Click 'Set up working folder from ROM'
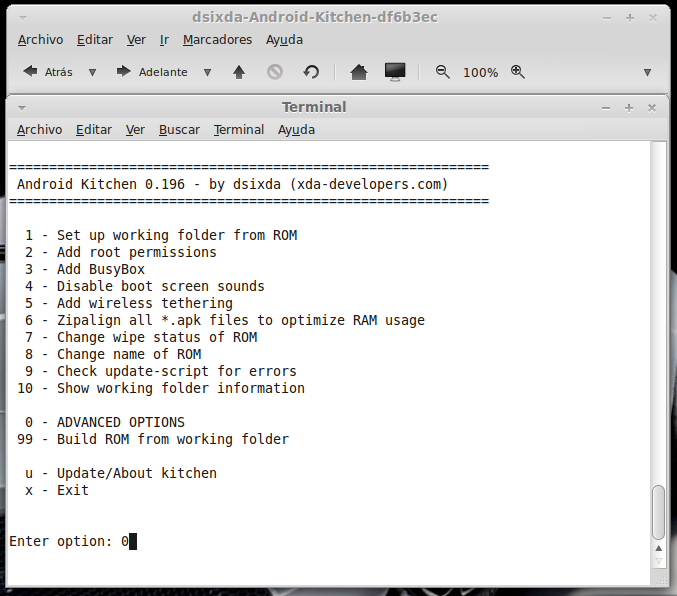 click(x=177, y=235)
